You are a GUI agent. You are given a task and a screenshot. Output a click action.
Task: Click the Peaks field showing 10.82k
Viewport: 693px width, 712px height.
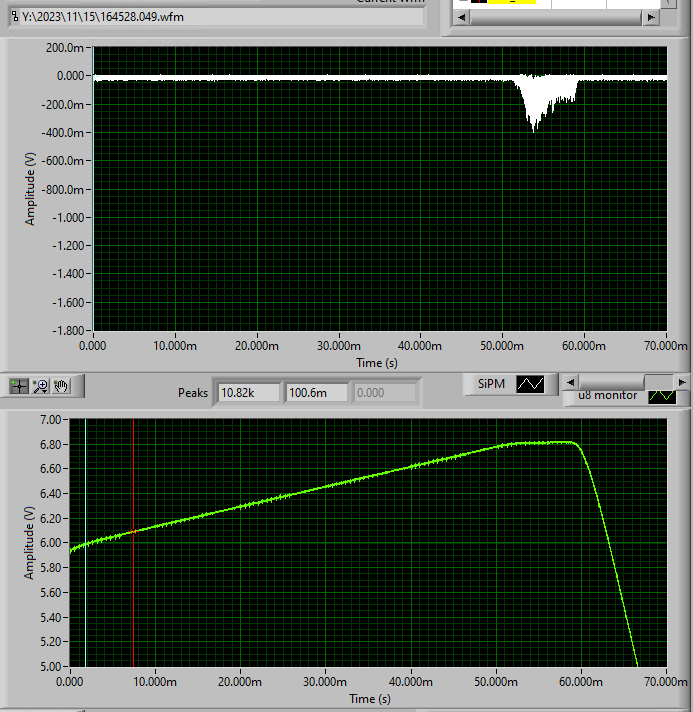click(248, 393)
